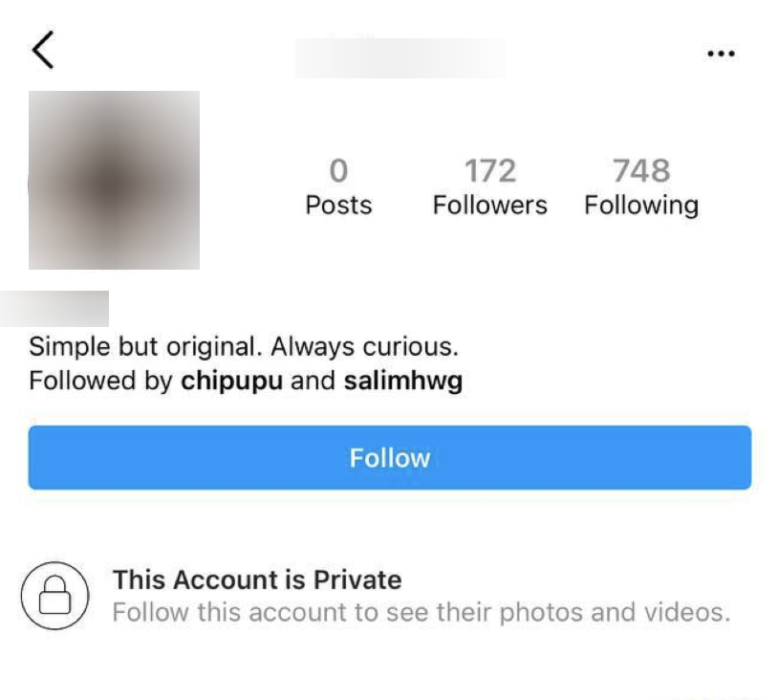The height and width of the screenshot is (700, 778).
Task: Tap 'This Account is Private' heading
Action: tap(257, 580)
